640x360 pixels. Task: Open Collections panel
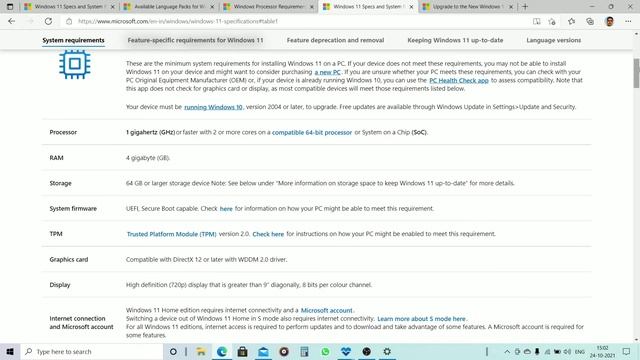590,21
